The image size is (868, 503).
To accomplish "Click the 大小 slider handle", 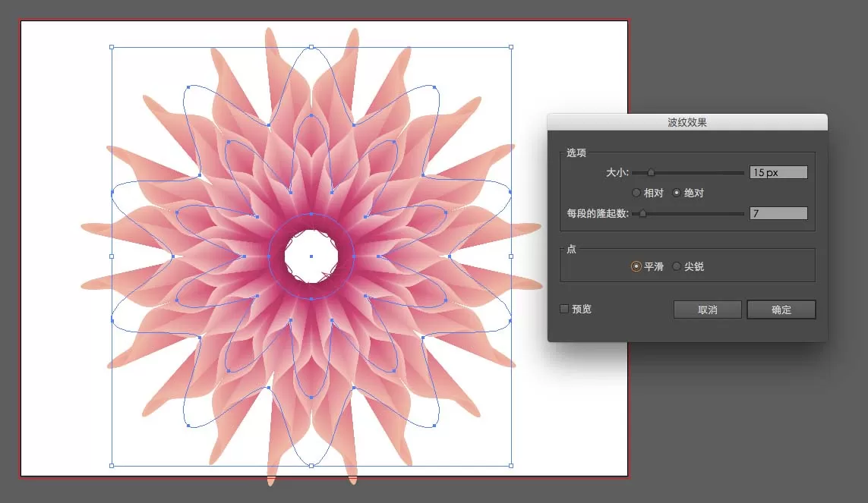I will pyautogui.click(x=651, y=173).
